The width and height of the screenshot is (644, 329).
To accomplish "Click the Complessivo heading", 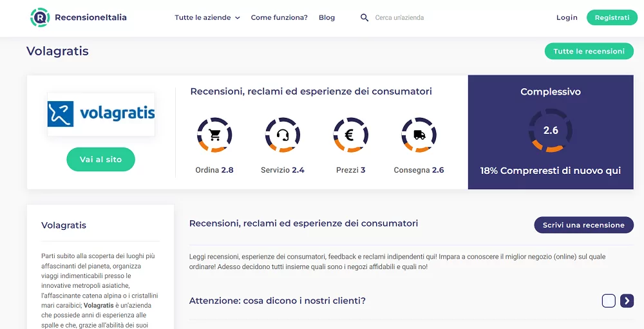I will pos(551,92).
